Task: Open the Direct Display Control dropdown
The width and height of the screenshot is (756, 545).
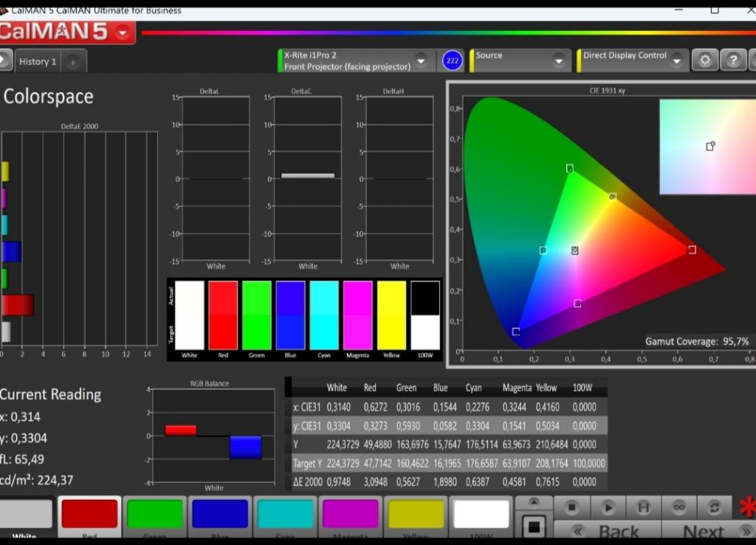Action: (676, 61)
